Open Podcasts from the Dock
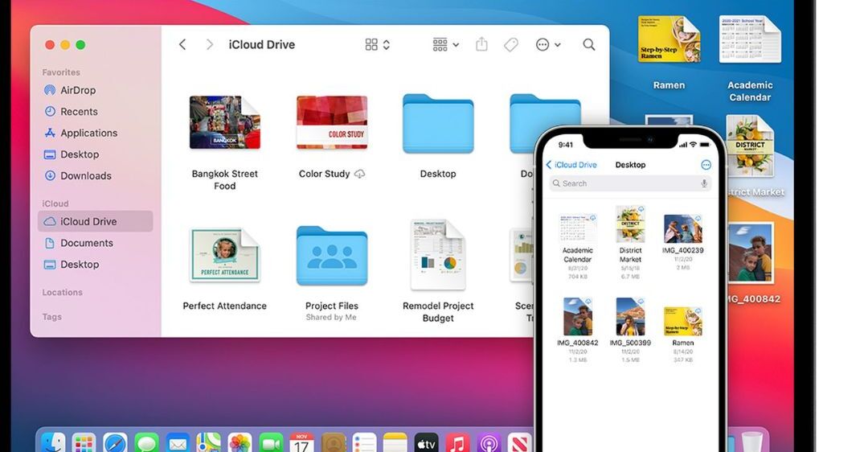Screen dimensions: 868x452 [489, 443]
